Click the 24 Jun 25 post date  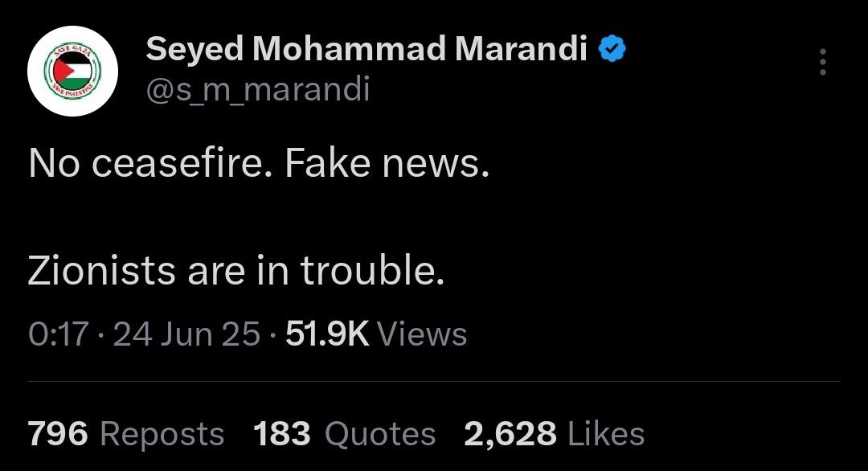pos(186,334)
